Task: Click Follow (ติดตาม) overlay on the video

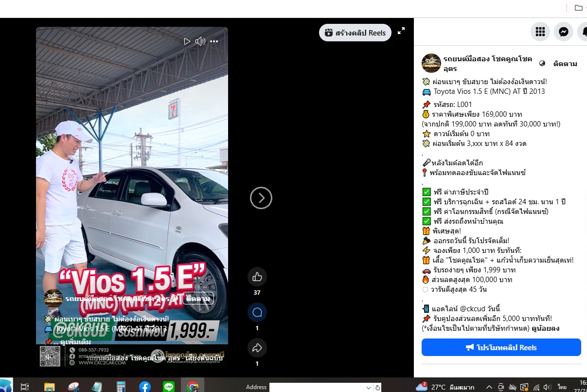Action: 198,298
